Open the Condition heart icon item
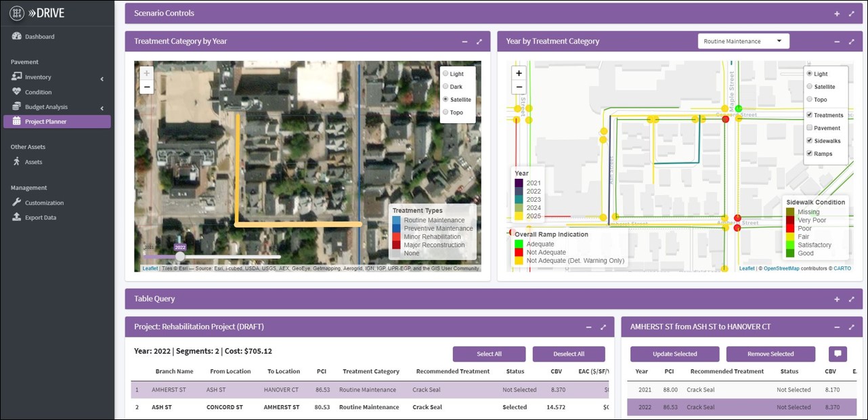Screen dimensions: 868x420 click(x=17, y=92)
